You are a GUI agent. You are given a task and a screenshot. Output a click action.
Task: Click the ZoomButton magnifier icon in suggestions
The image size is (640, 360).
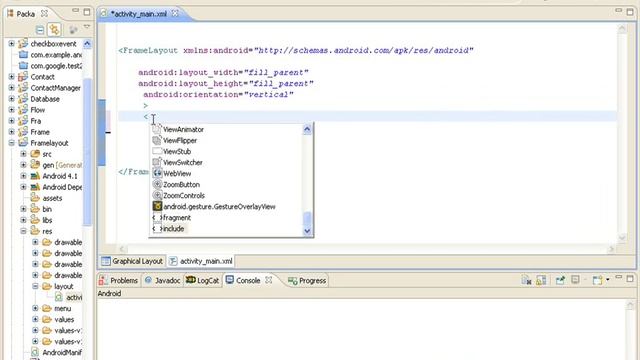(157, 184)
